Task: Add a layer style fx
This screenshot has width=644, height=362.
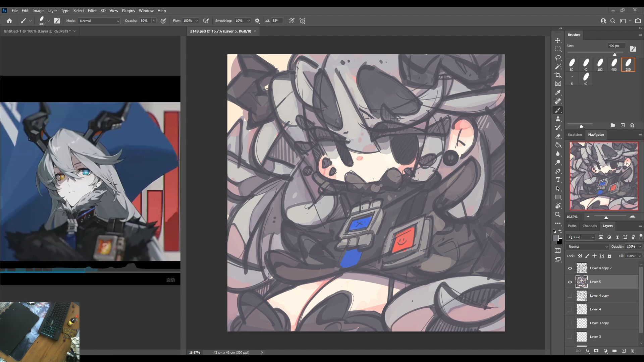Action: 587,351
